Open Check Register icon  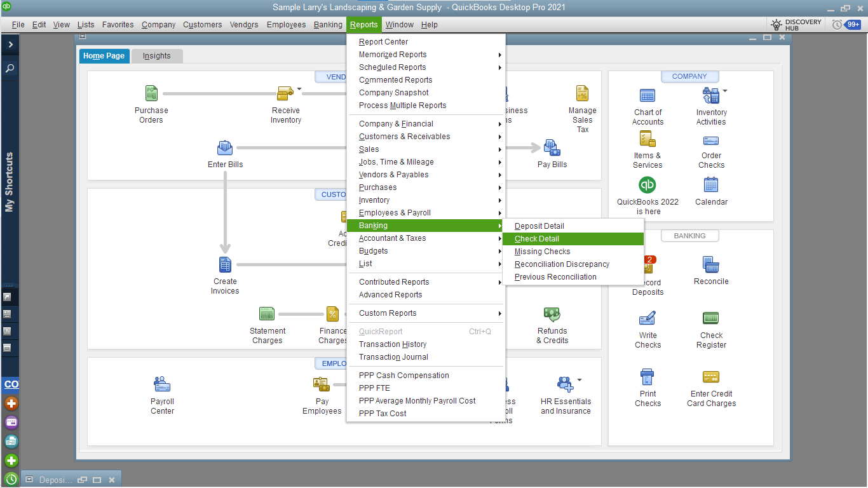click(x=711, y=318)
